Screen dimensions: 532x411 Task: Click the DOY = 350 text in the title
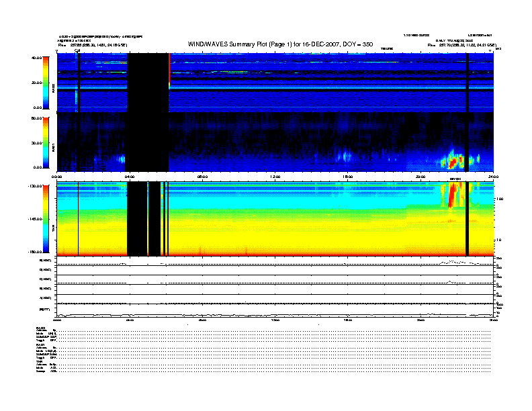[358, 44]
